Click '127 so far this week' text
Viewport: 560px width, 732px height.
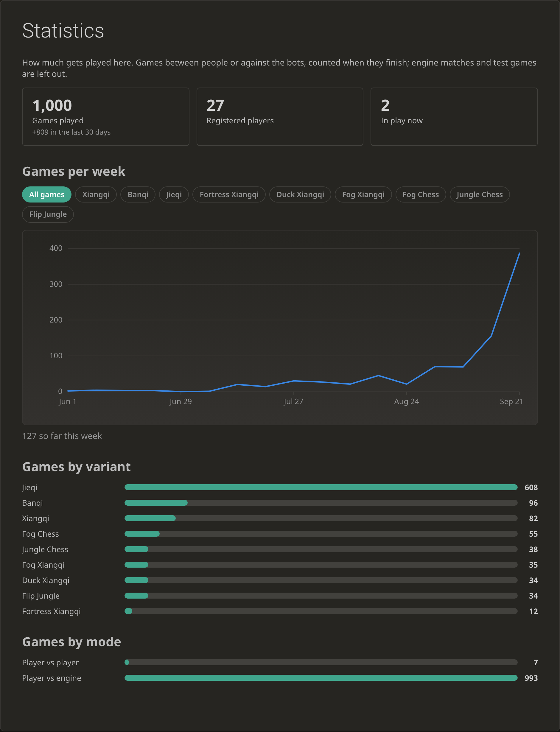tap(62, 436)
